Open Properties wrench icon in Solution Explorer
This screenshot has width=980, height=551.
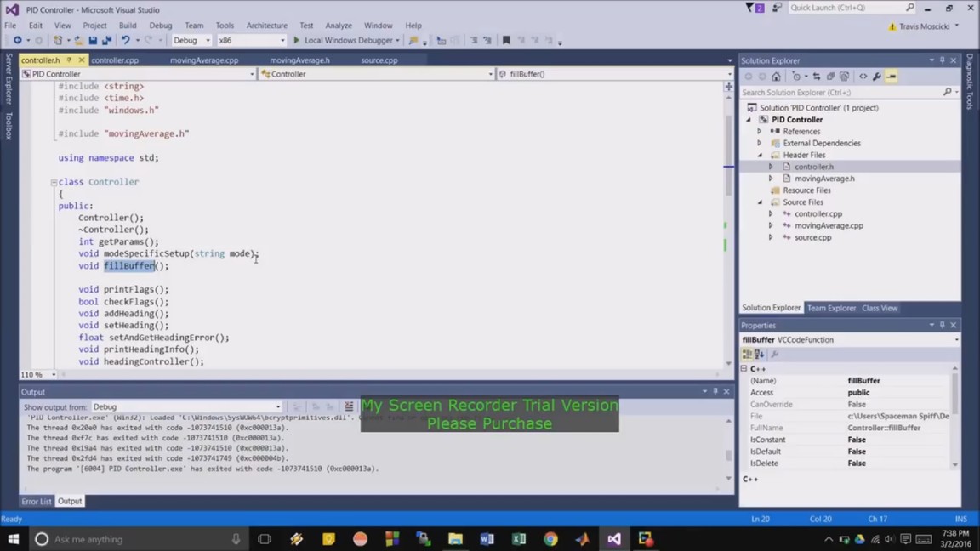pyautogui.click(x=877, y=77)
